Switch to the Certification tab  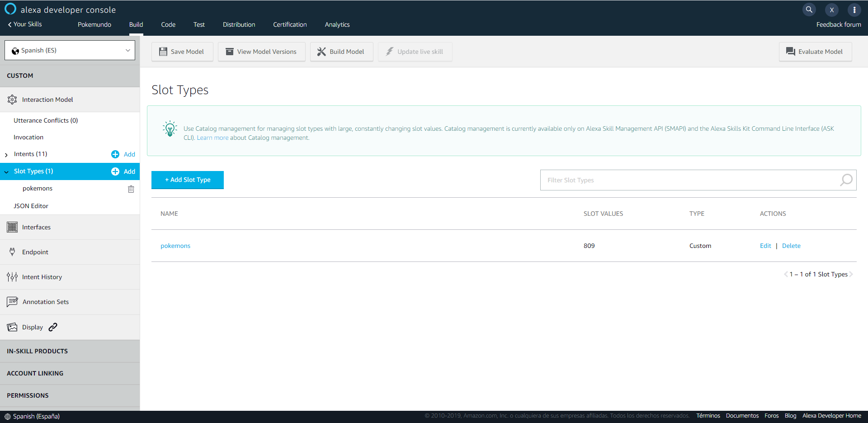coord(290,24)
